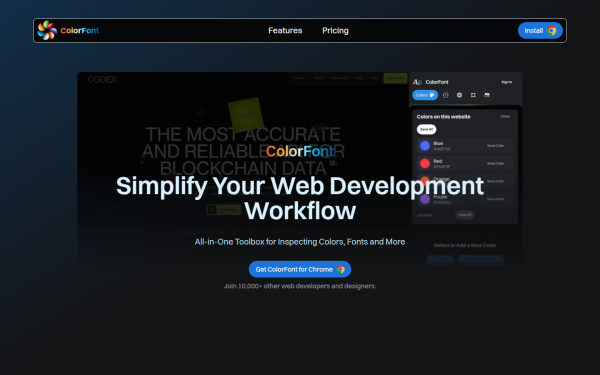Click the 'All-in-One Toolbox for Inspecting Colors' subtitle
The width and height of the screenshot is (600, 375).
300,242
